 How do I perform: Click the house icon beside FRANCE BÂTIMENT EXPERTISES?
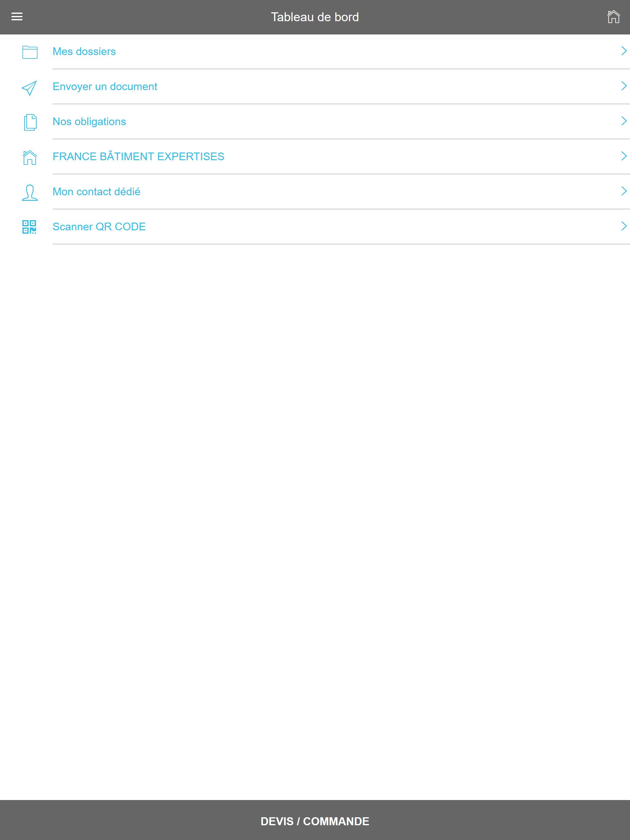[x=30, y=157]
